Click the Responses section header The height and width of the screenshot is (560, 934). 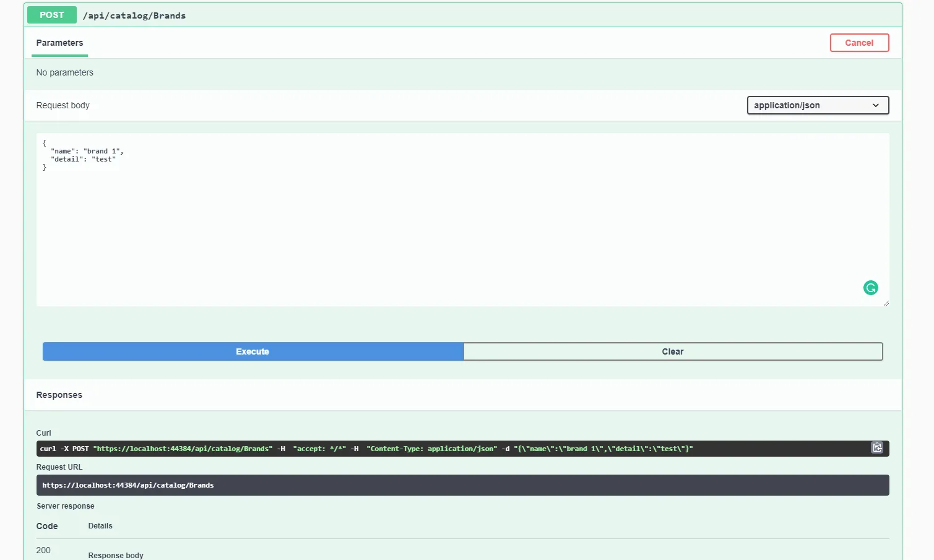coord(59,395)
